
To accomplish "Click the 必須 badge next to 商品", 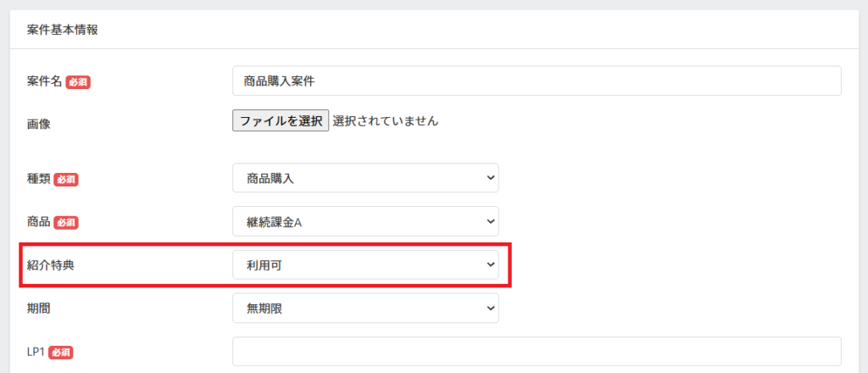I will pos(66,223).
